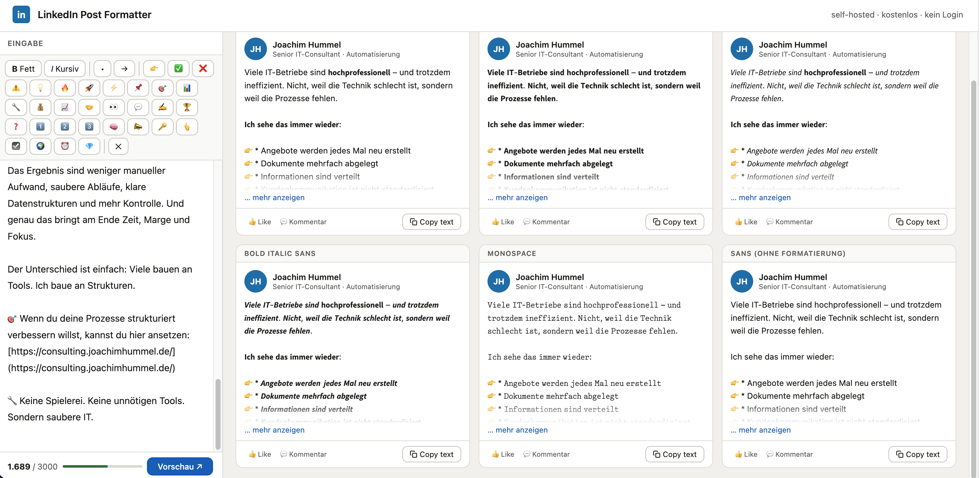Image resolution: width=980 pixels, height=478 pixels.
Task: Insert the money bag emoji
Action: 40,108
